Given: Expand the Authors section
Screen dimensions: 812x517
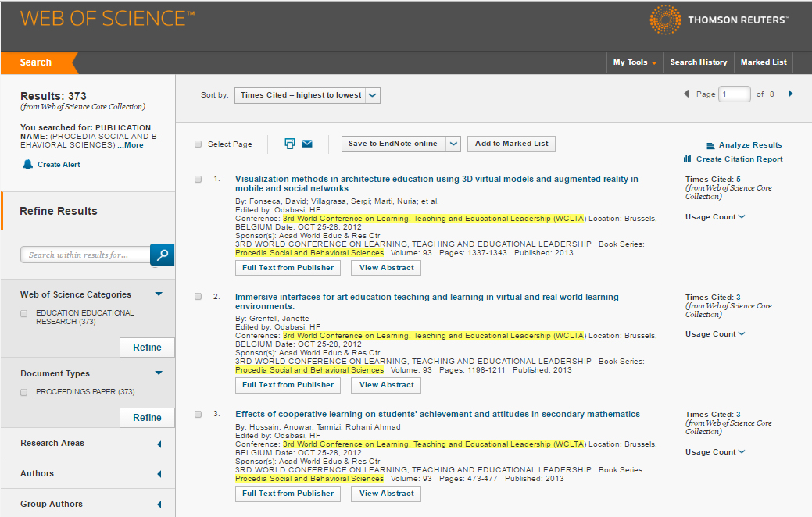Looking at the screenshot, I should 159,474.
